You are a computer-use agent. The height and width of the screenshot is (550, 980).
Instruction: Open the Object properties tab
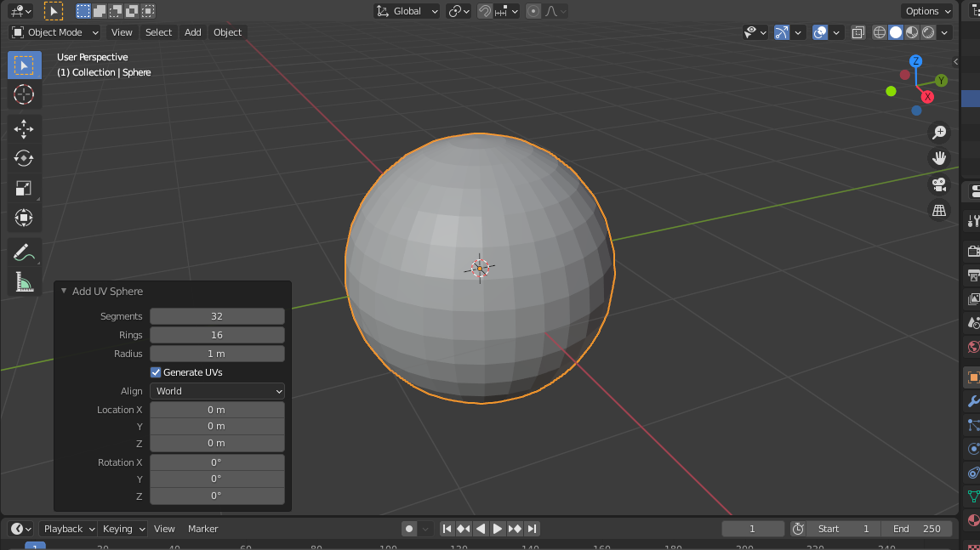972,377
